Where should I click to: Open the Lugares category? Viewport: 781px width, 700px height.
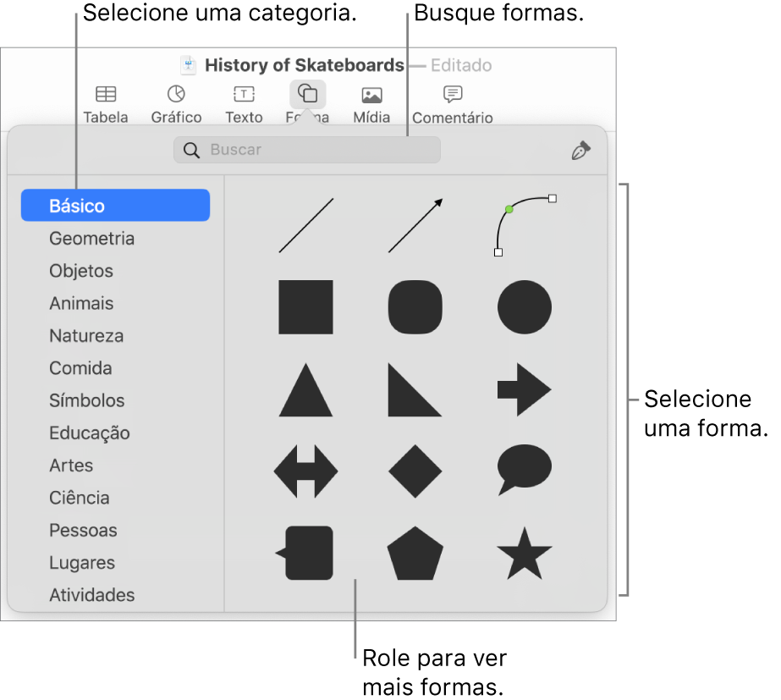82,563
